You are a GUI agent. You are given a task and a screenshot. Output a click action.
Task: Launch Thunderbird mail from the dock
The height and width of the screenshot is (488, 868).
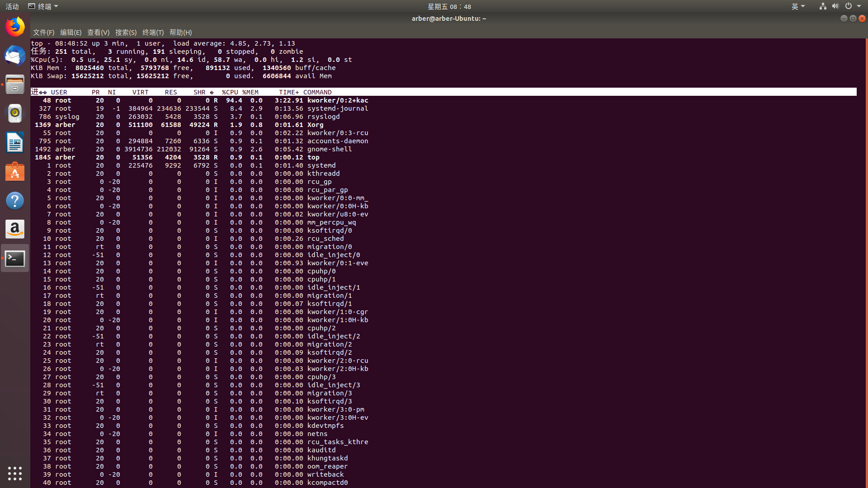point(15,56)
